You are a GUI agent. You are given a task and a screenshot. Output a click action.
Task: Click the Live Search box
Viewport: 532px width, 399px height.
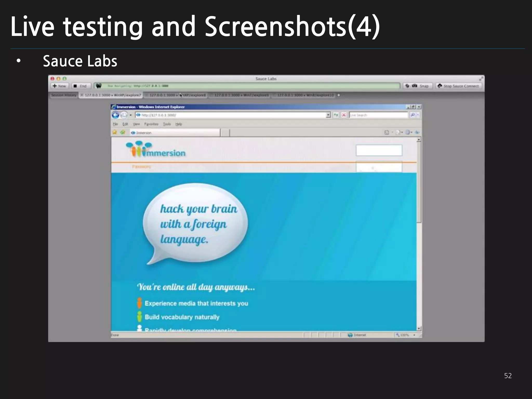pyautogui.click(x=378, y=115)
